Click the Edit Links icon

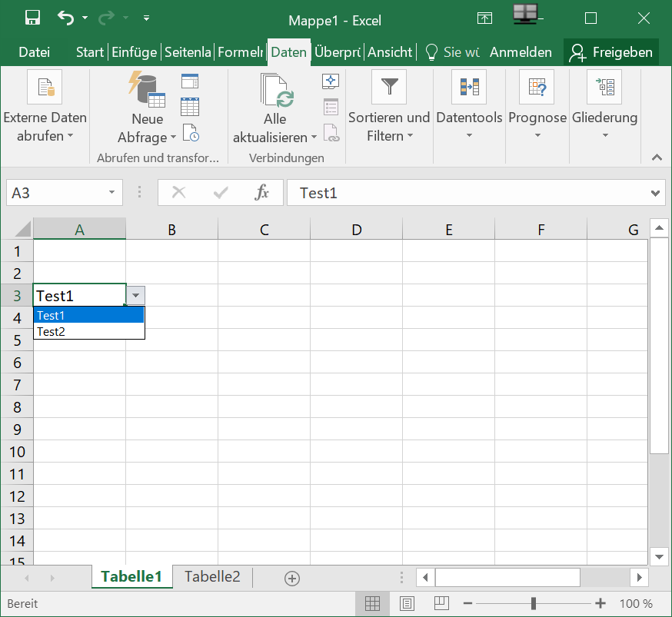[x=331, y=133]
